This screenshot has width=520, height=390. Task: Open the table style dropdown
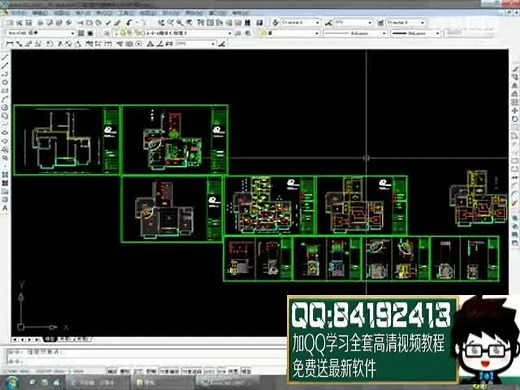406,22
